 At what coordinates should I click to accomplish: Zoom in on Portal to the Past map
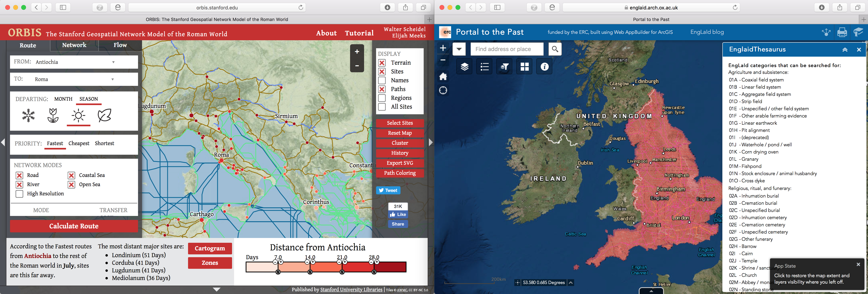coord(443,48)
